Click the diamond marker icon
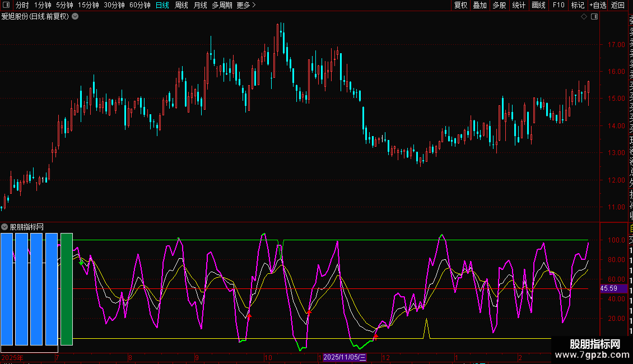 pos(584,17)
